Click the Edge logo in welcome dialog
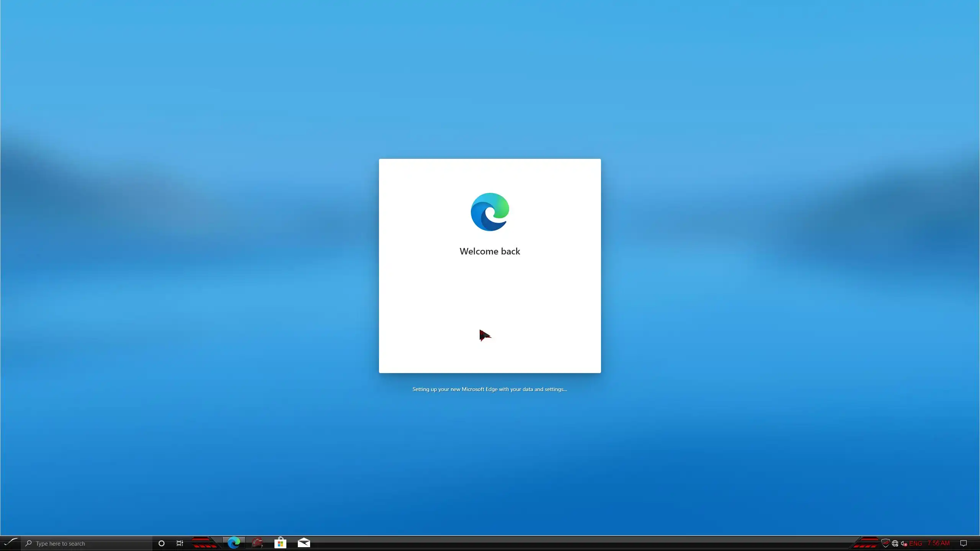The width and height of the screenshot is (980, 551). (490, 212)
